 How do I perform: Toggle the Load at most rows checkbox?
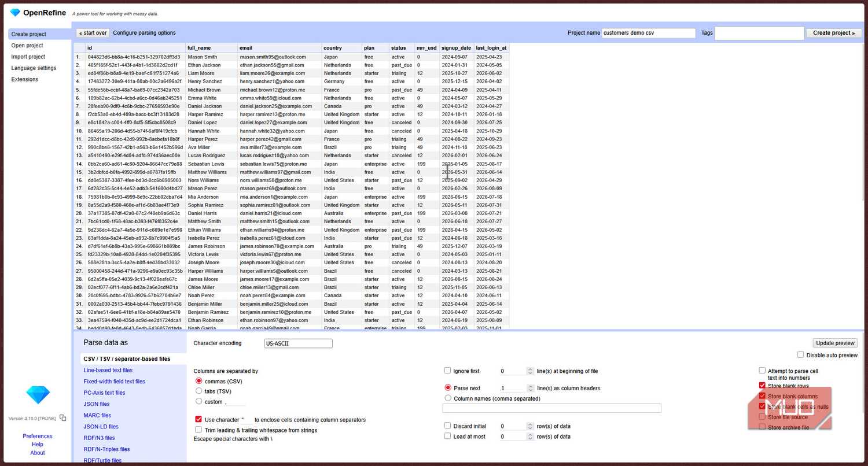pos(447,437)
